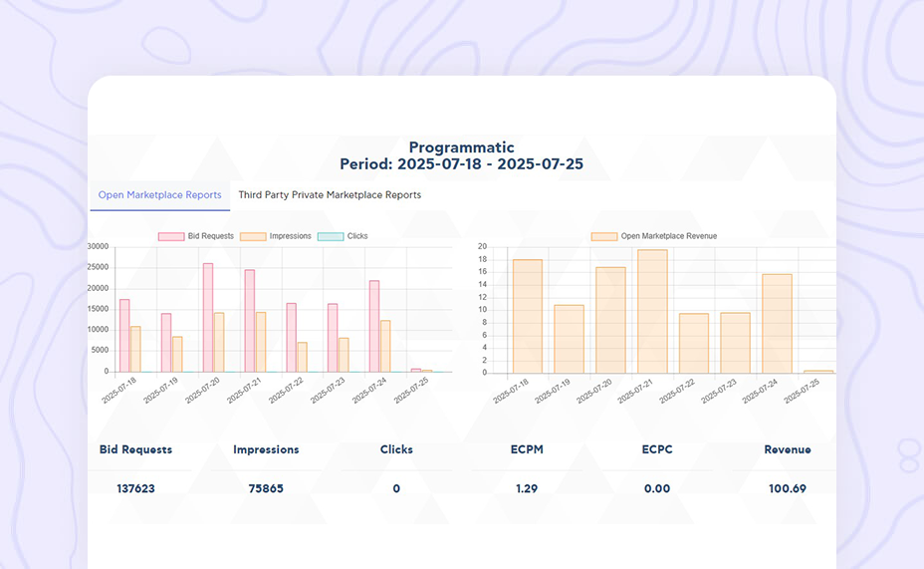Toggle the Clicks legend swatch
The width and height of the screenshot is (924, 569).
(x=330, y=236)
